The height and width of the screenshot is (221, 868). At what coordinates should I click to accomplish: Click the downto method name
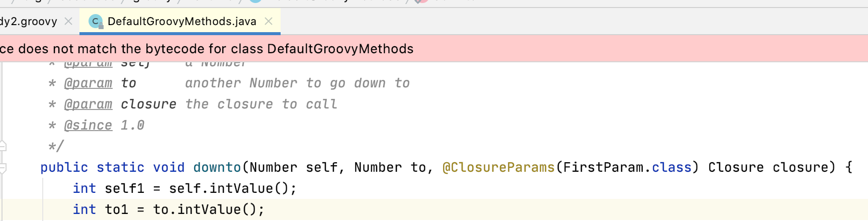(217, 167)
